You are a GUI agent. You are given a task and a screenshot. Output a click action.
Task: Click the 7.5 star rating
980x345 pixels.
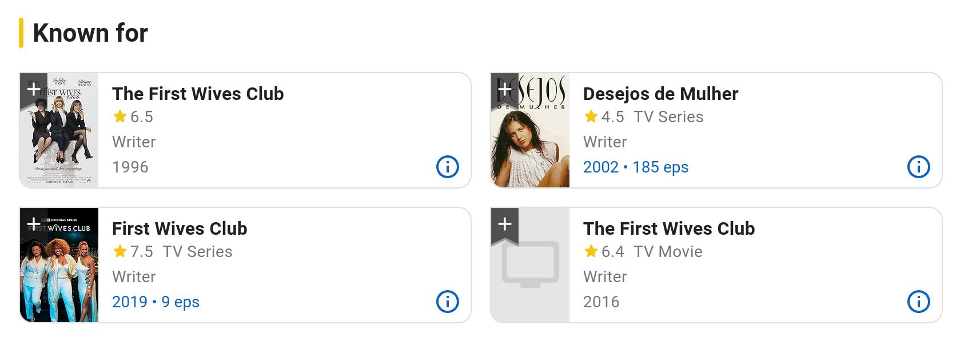tap(134, 251)
